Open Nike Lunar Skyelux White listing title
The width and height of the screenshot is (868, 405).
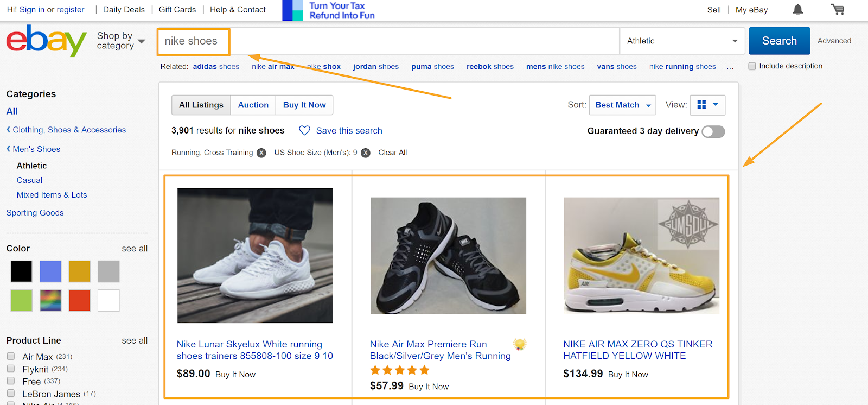point(255,350)
